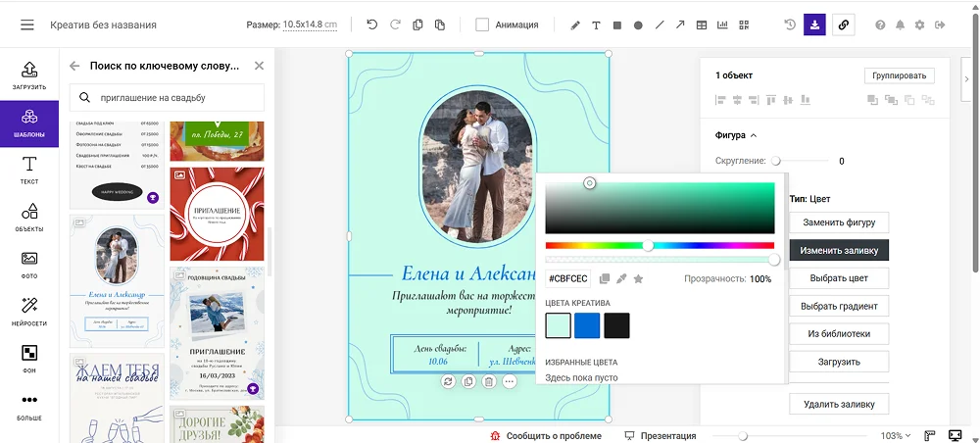
Task: Pick the blue creative color swatch
Action: point(587,325)
